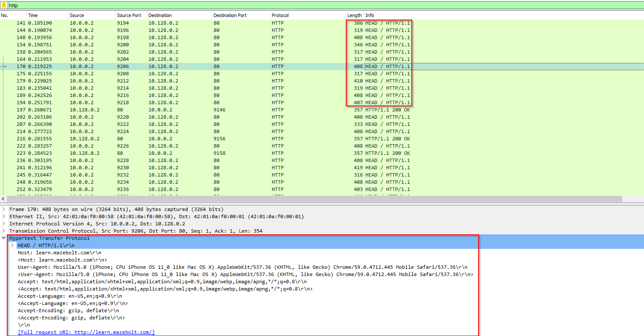Sort packets by the Time column header
The image size is (644, 336).
[x=33, y=15]
